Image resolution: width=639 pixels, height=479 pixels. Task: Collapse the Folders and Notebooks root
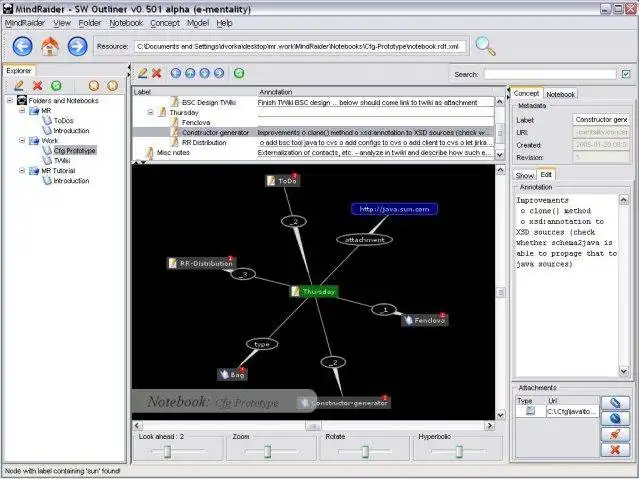coord(10,100)
